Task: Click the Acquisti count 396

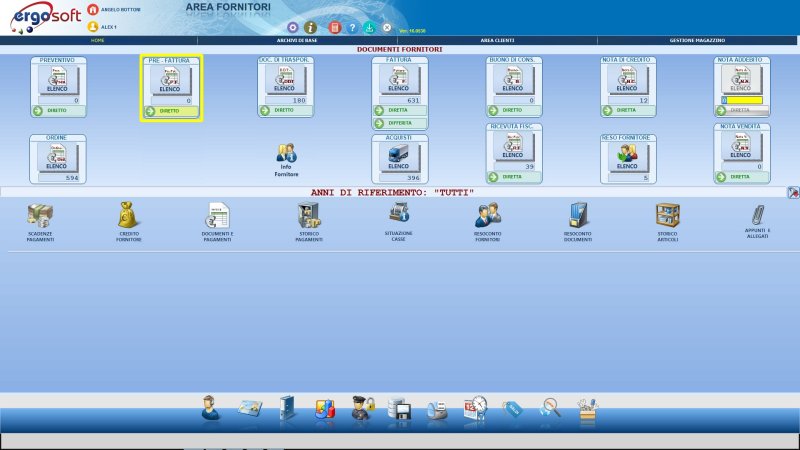Action: click(x=400, y=178)
